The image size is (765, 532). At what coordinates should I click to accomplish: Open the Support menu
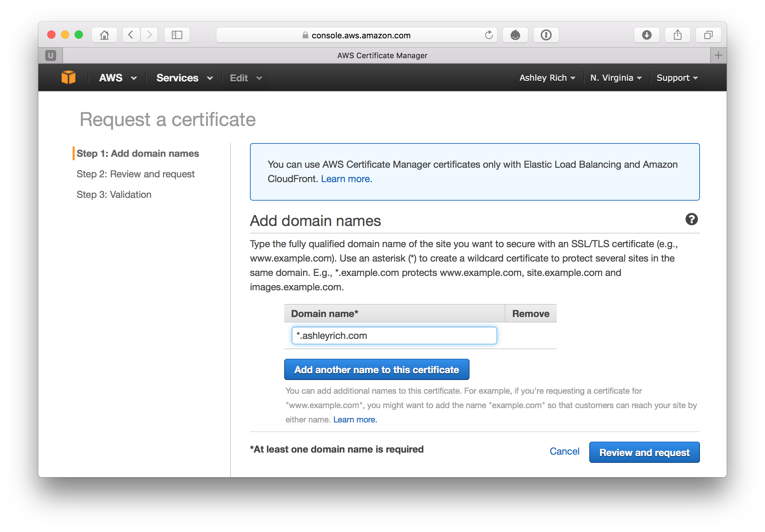tap(677, 78)
